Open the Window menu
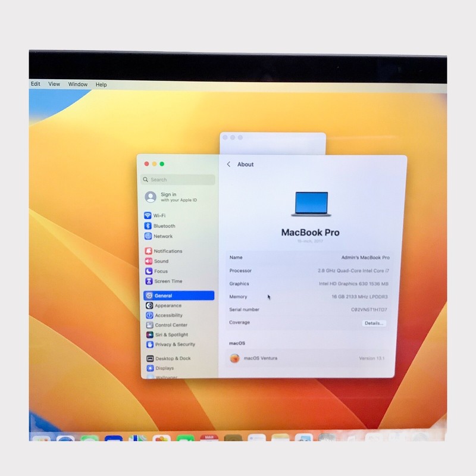The image size is (476, 476). click(x=78, y=84)
